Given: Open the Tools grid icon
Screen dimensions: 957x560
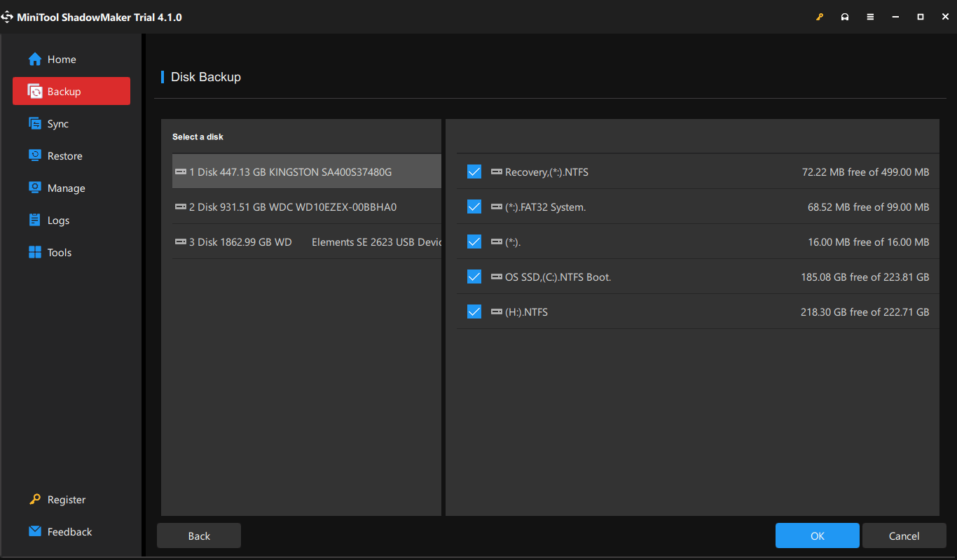Looking at the screenshot, I should click(35, 253).
